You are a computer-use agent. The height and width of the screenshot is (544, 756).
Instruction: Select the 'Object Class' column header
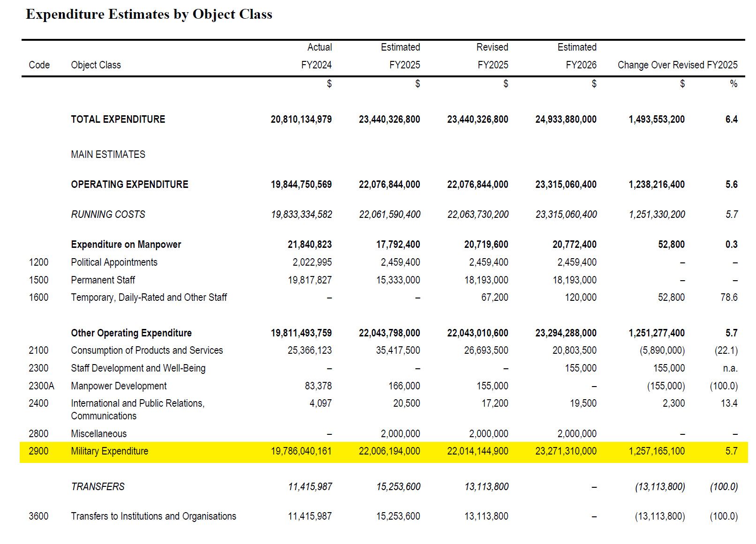(96, 65)
